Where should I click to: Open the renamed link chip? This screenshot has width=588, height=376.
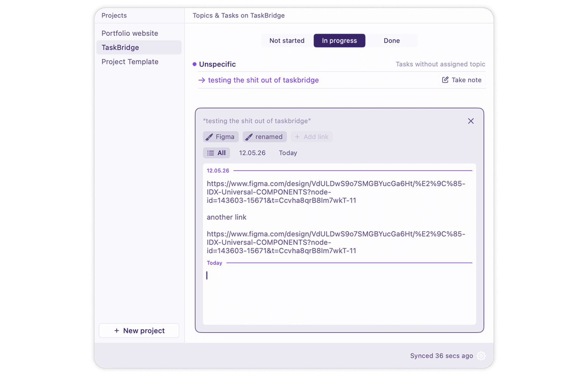pyautogui.click(x=265, y=137)
